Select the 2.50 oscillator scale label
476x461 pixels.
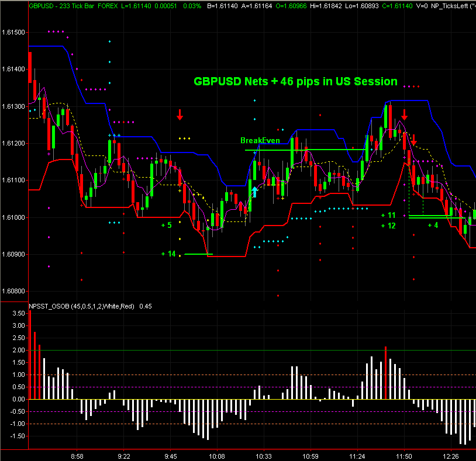tap(19, 338)
